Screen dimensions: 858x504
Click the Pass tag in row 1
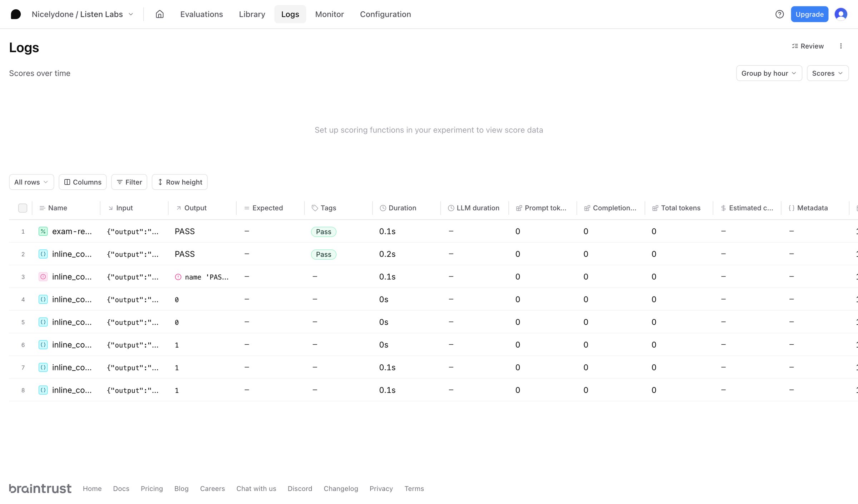[324, 232]
